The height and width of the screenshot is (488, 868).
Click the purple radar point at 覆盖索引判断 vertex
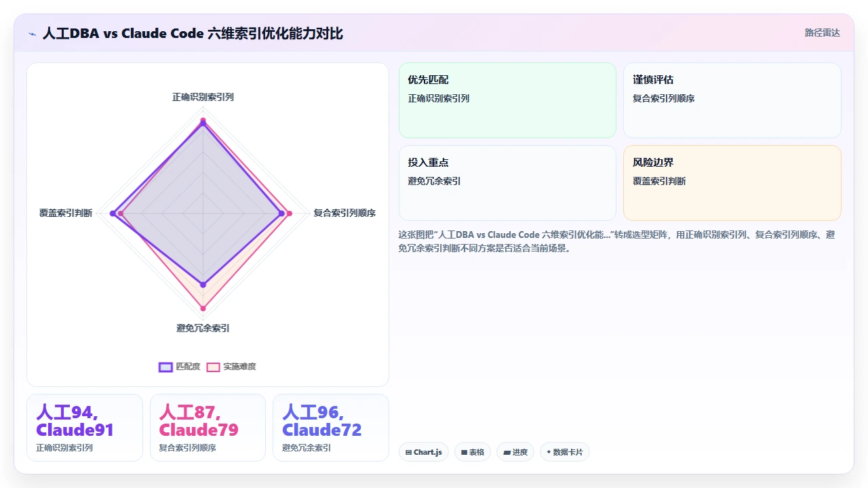(x=113, y=213)
